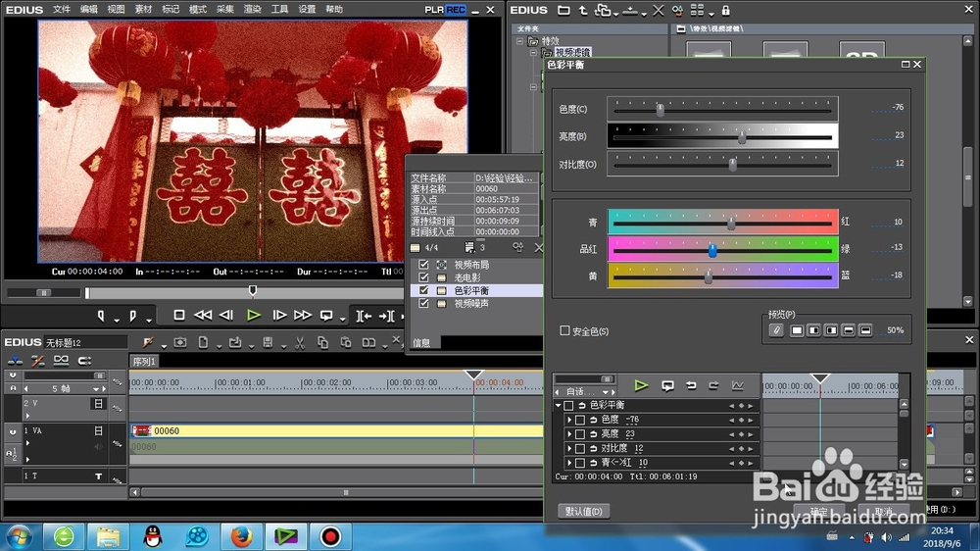Click the Set In point icon
980x551 pixels.
(101, 316)
